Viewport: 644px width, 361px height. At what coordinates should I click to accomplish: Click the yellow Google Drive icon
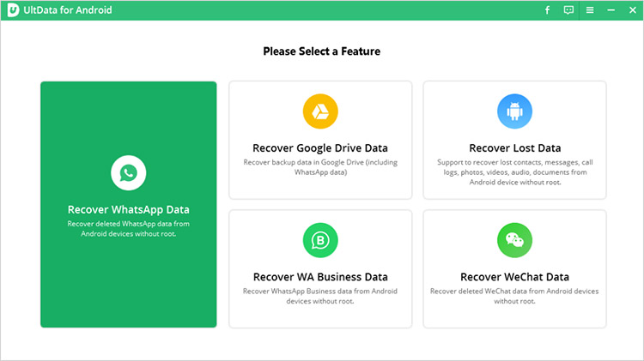tap(320, 111)
